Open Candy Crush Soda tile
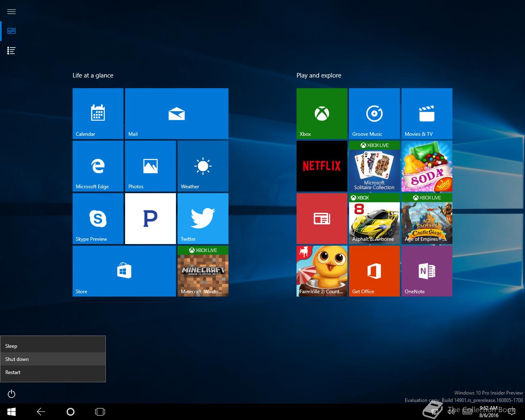 click(427, 166)
